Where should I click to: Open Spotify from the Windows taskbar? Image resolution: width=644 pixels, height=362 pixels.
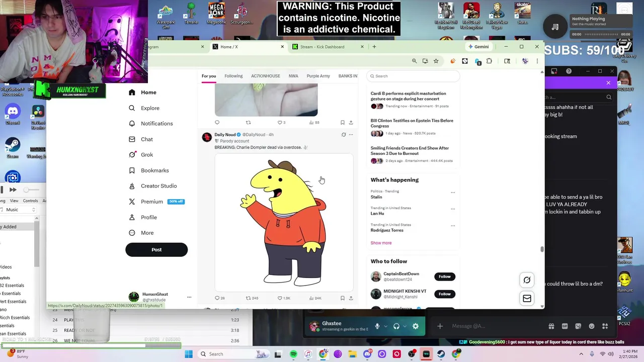[293, 354]
